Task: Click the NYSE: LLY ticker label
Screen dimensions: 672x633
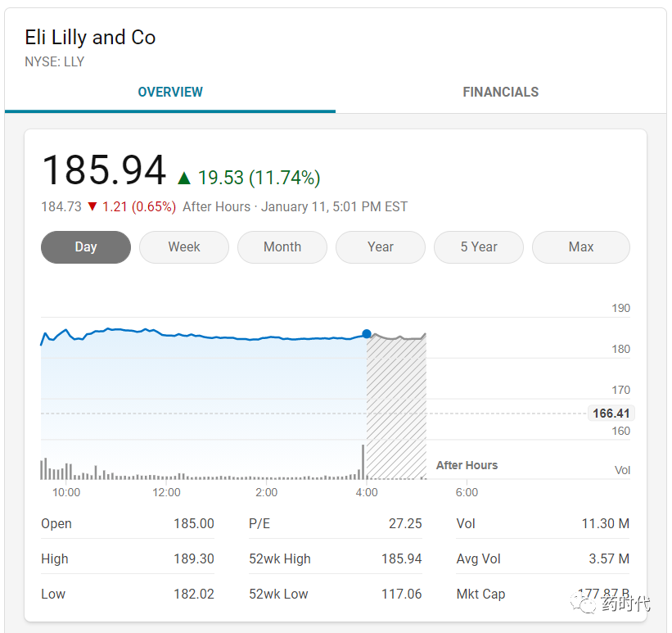Action: coord(54,61)
